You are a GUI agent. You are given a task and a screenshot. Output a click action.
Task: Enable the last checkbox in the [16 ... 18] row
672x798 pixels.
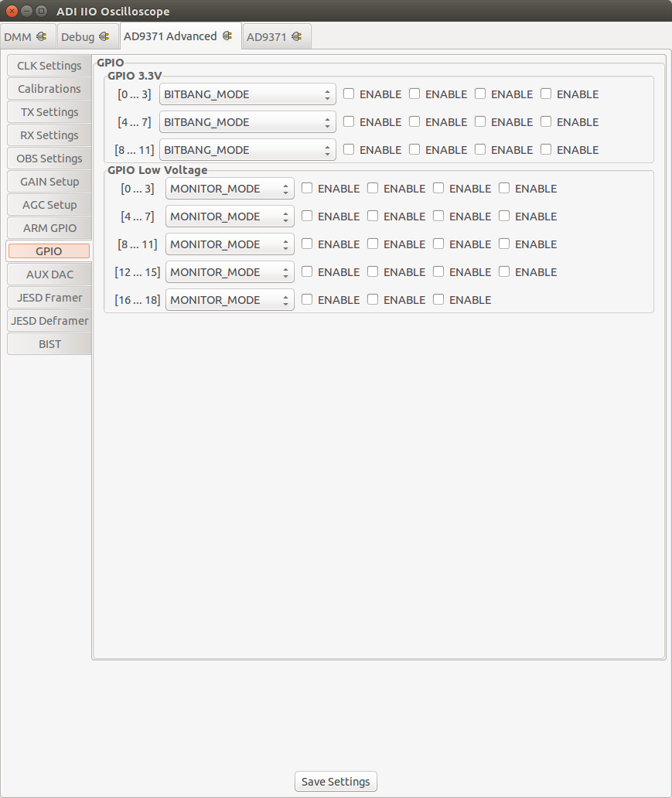tap(438, 299)
